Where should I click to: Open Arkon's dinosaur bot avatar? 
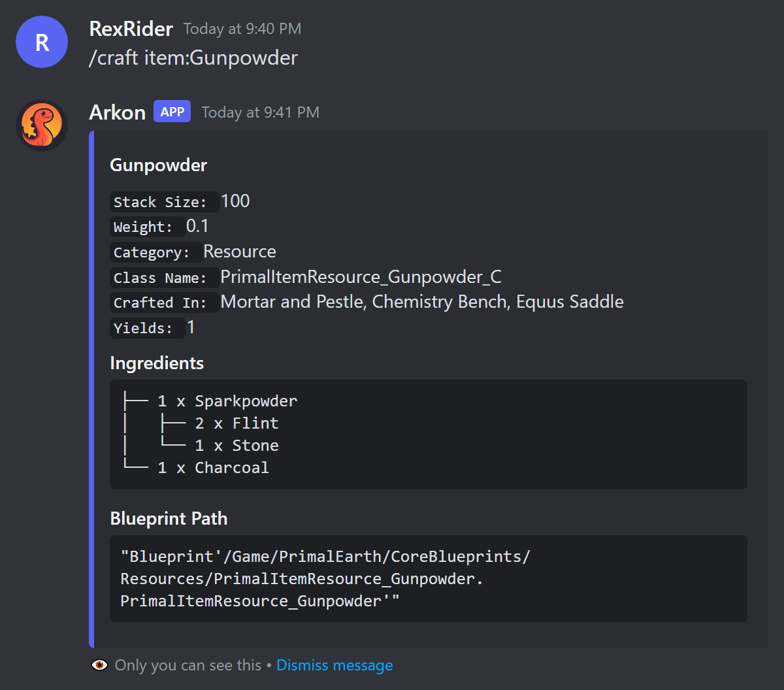(42, 125)
